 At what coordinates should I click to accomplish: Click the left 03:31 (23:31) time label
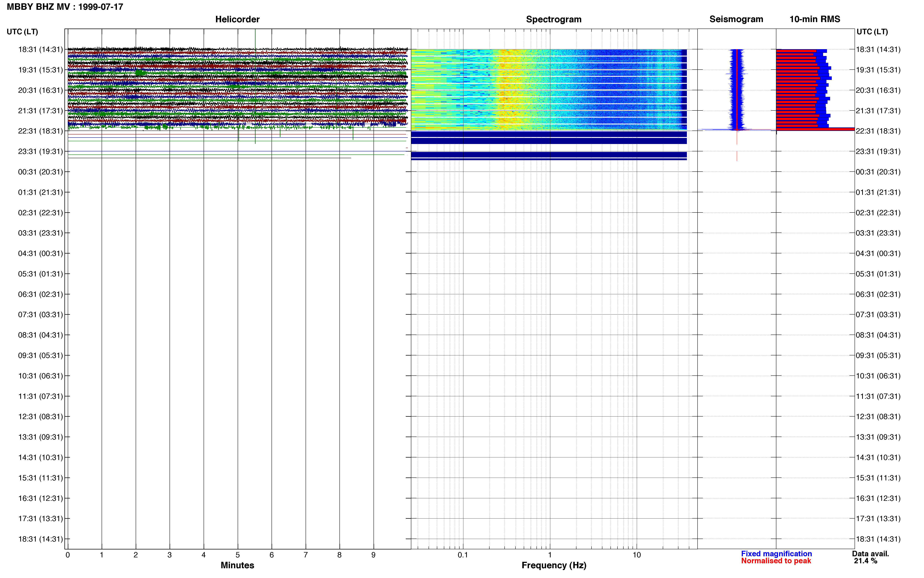click(x=41, y=233)
